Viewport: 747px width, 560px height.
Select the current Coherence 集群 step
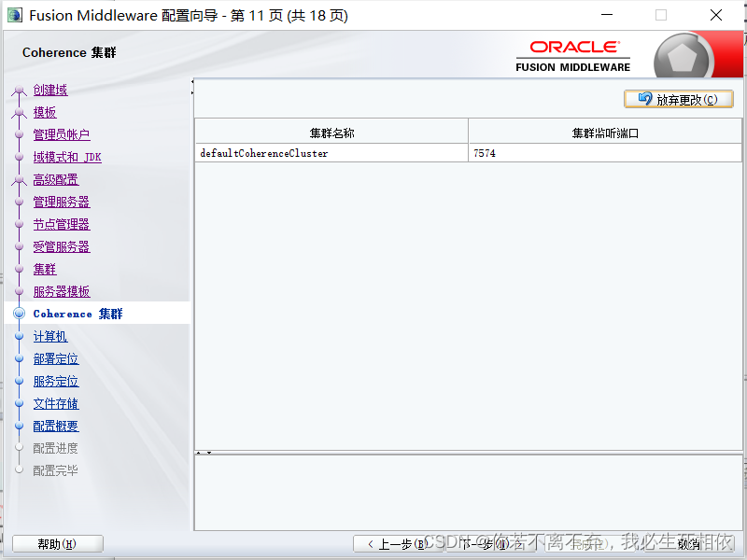[78, 314]
